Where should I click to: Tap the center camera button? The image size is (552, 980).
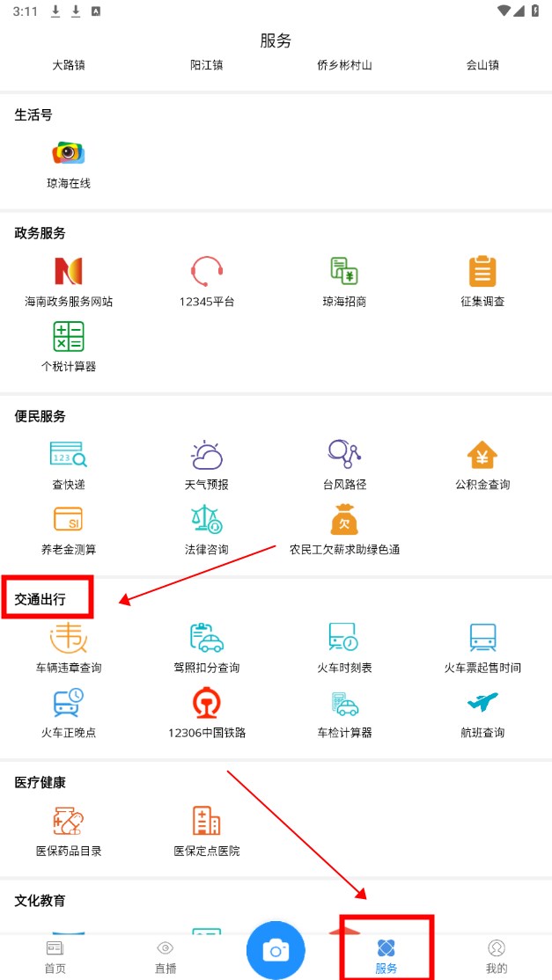tap(276, 951)
